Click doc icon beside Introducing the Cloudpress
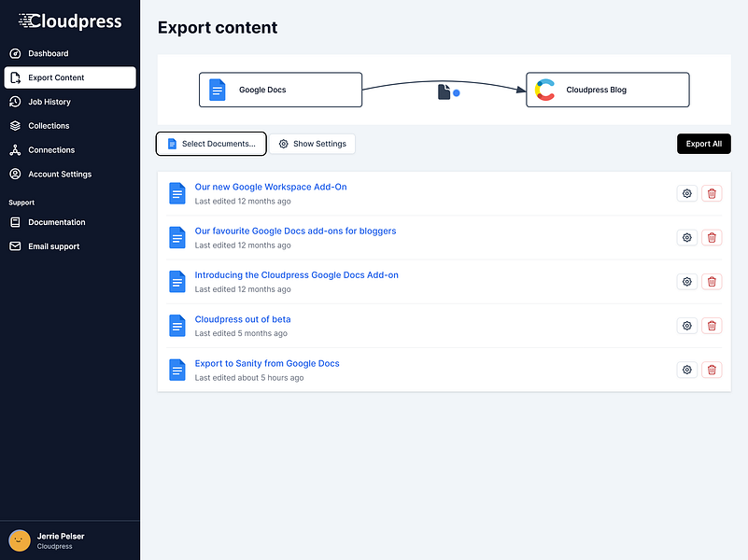 pos(177,282)
